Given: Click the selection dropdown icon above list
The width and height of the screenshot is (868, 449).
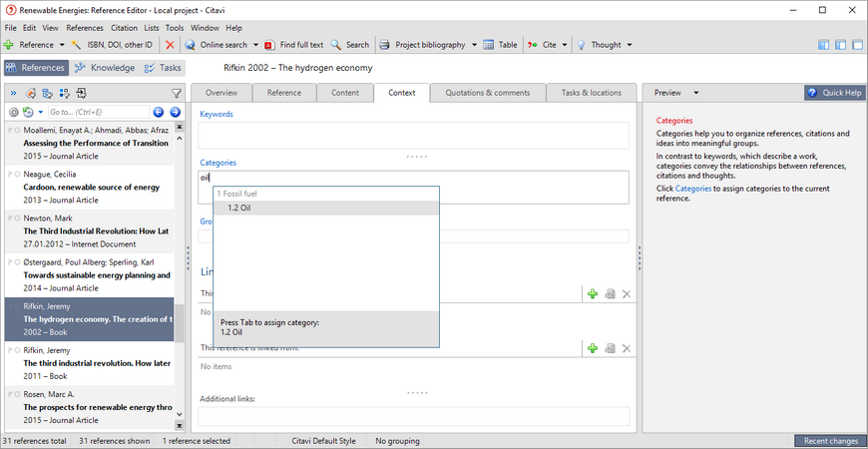Looking at the screenshot, I should [x=64, y=93].
